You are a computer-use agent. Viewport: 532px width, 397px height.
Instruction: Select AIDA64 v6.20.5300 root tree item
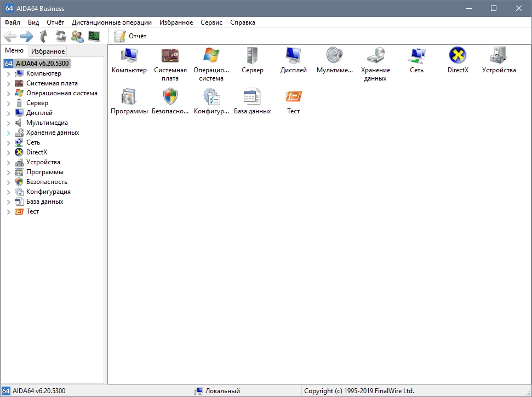click(37, 64)
